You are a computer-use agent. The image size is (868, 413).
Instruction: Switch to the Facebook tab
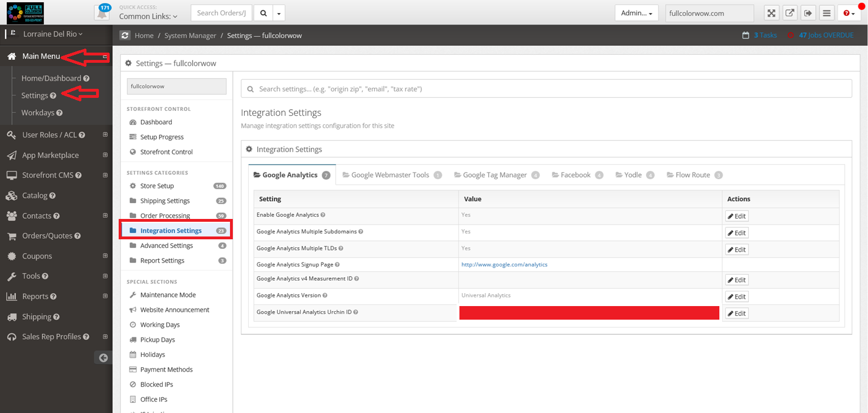[578, 175]
